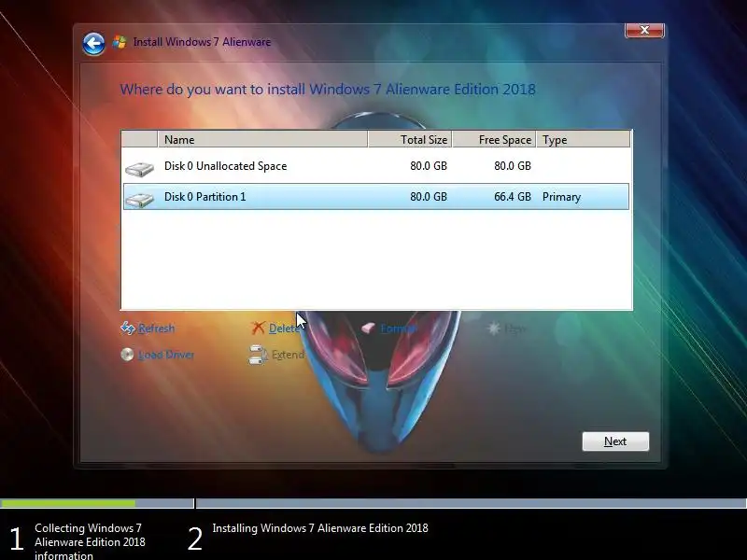Close the Install Windows 7 Alienware dialog

[644, 30]
